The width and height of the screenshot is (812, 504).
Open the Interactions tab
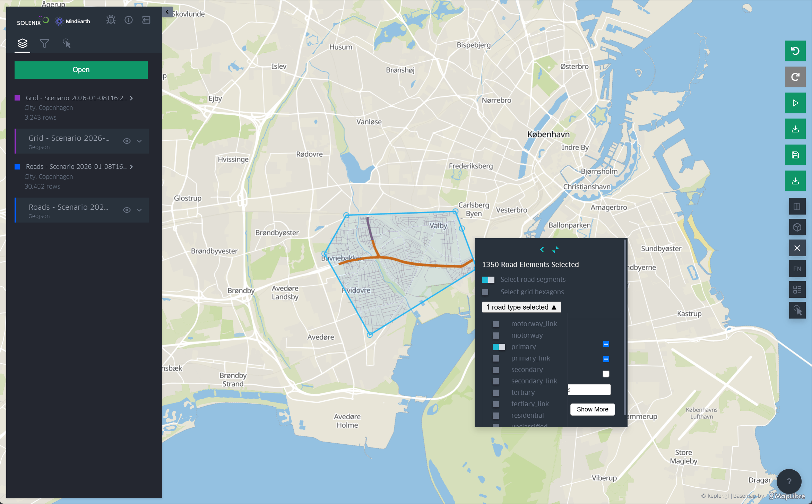(67, 44)
